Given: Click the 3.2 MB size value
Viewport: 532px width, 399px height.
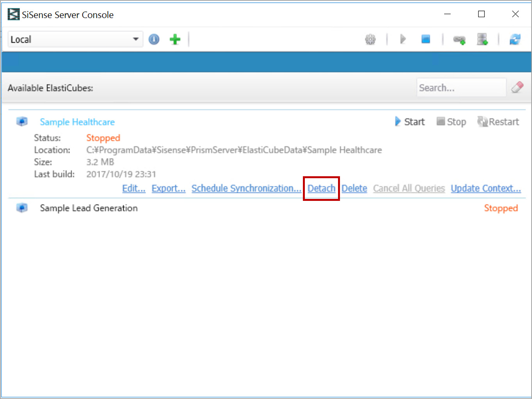Looking at the screenshot, I should pyautogui.click(x=100, y=162).
